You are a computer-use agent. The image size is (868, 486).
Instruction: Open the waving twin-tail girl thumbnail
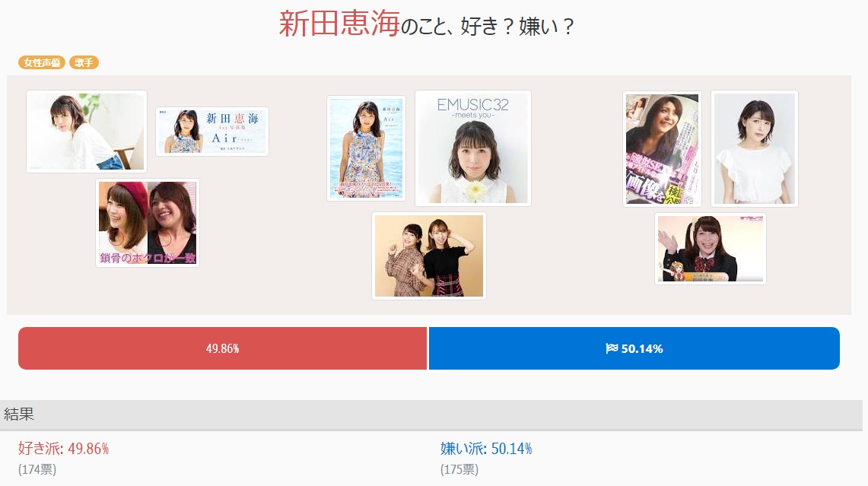tap(711, 249)
